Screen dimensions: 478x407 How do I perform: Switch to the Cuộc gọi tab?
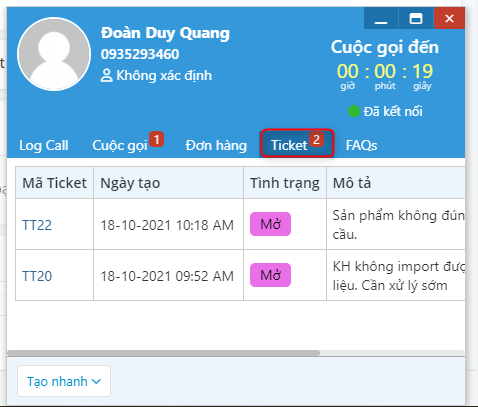point(120,145)
